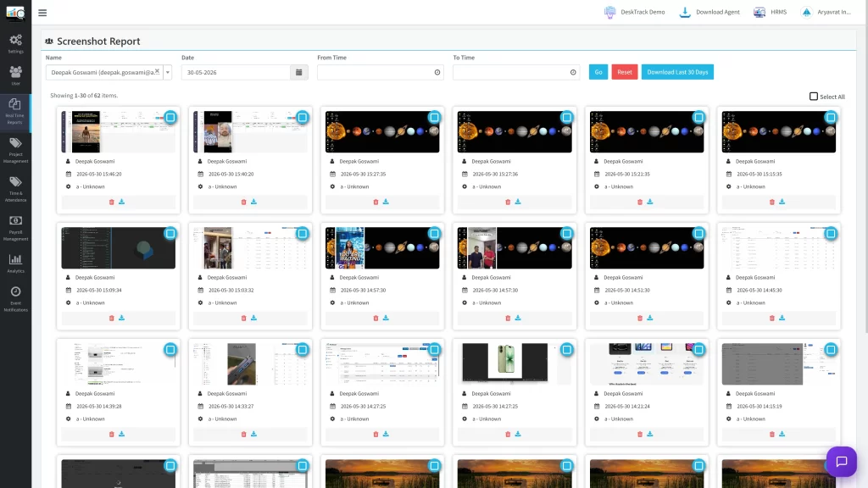Viewport: 868px width, 488px height.
Task: Open the hamburger menu toggle
Action: click(x=42, y=12)
